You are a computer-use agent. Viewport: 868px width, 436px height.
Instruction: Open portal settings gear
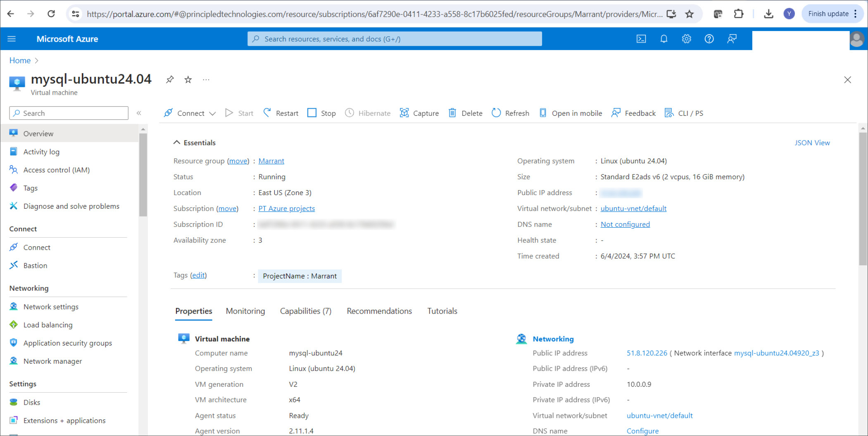(x=686, y=39)
